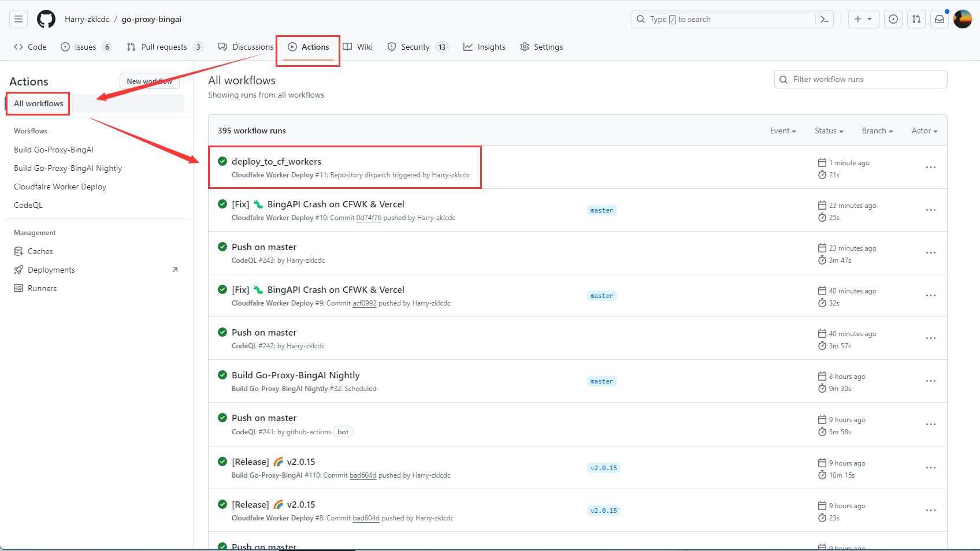Open the Runners management page
The width and height of the screenshot is (980, 551).
42,288
